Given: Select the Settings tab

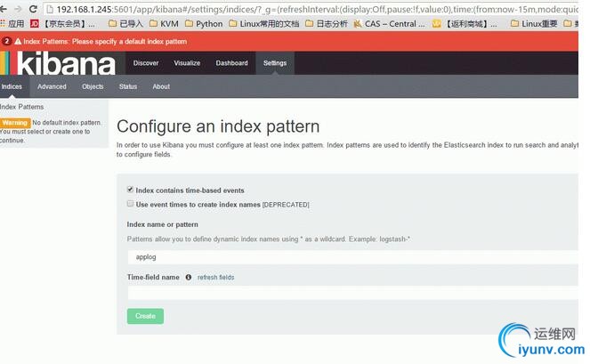Looking at the screenshot, I should (x=275, y=63).
